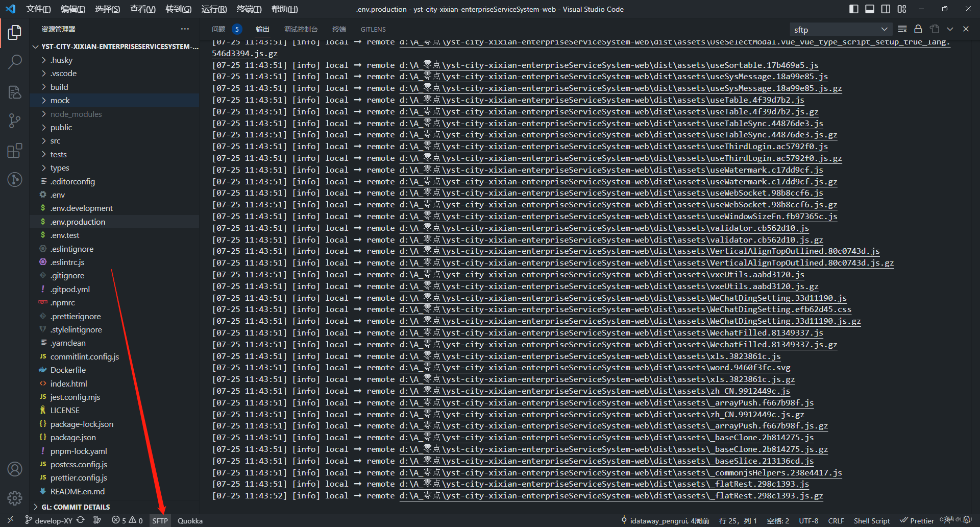Open the Manage settings gear
This screenshot has width=980, height=527.
point(15,498)
